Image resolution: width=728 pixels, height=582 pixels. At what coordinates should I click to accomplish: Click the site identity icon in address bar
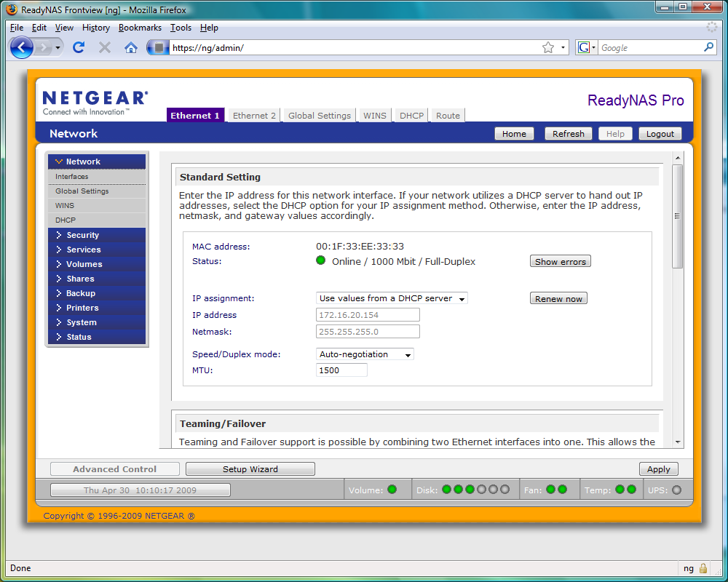[158, 47]
